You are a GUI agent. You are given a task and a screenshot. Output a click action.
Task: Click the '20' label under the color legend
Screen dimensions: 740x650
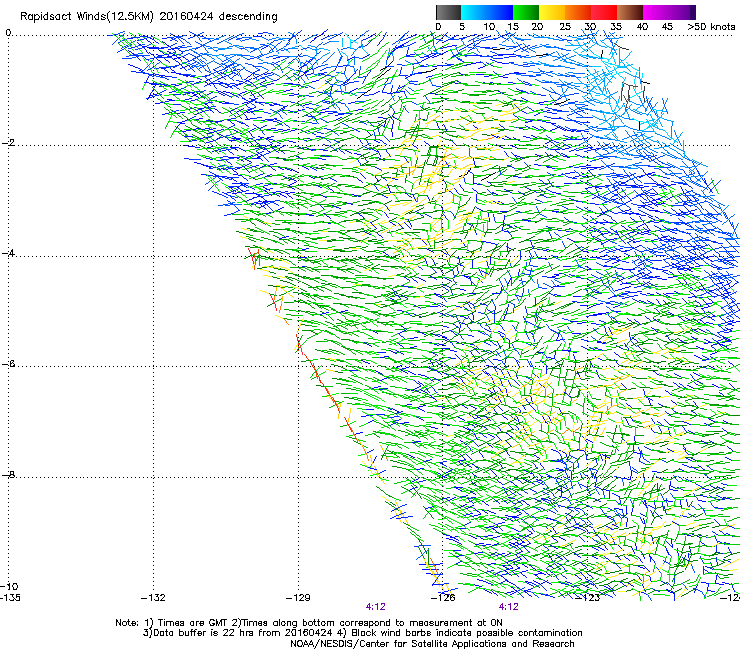[537, 27]
